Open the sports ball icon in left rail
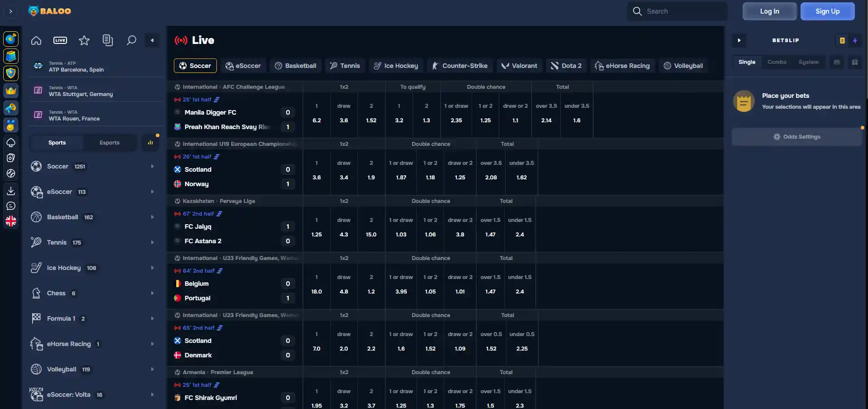 coord(11,173)
